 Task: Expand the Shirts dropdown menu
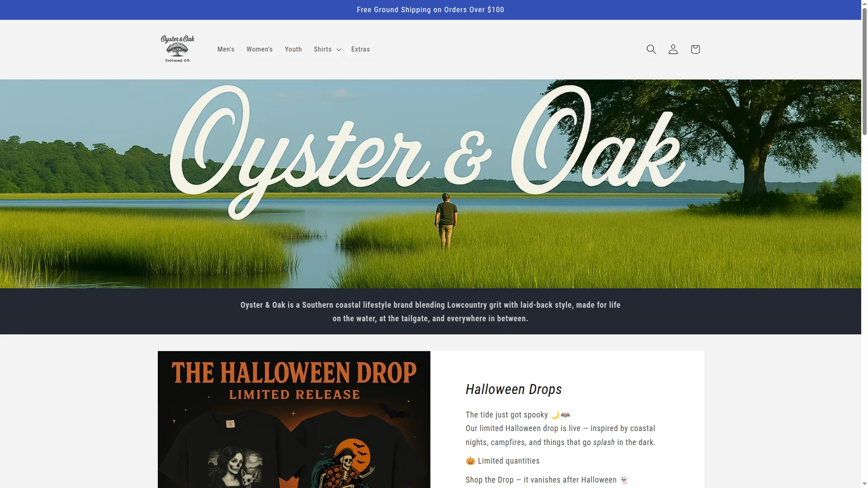tap(327, 49)
